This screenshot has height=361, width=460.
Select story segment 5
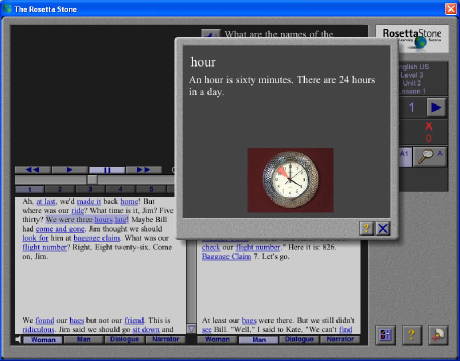pos(151,189)
